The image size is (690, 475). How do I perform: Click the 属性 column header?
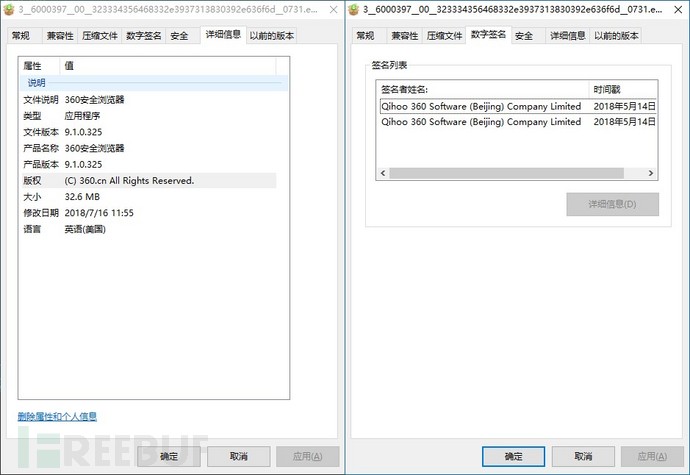tap(39, 66)
